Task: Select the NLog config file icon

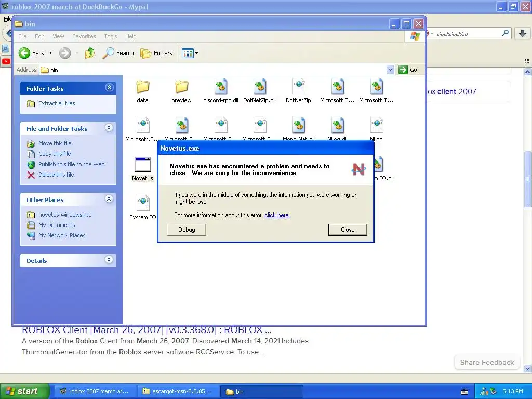Action: click(377, 126)
